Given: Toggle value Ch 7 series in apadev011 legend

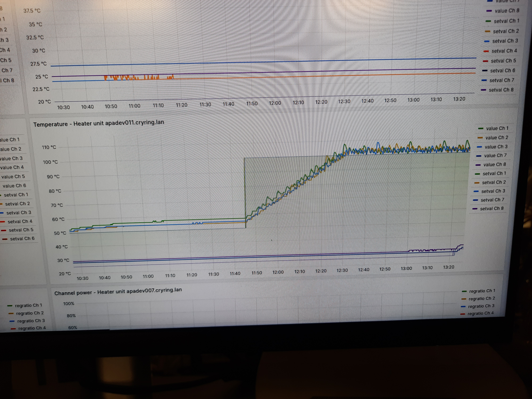Looking at the screenshot, I should pos(495,156).
